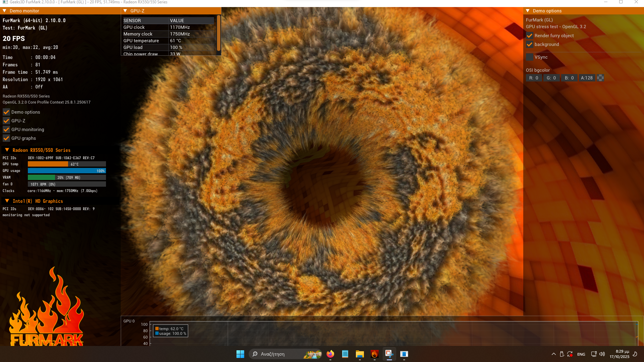
Task: Collapse the Demo monitor panel
Action: tap(5, 11)
